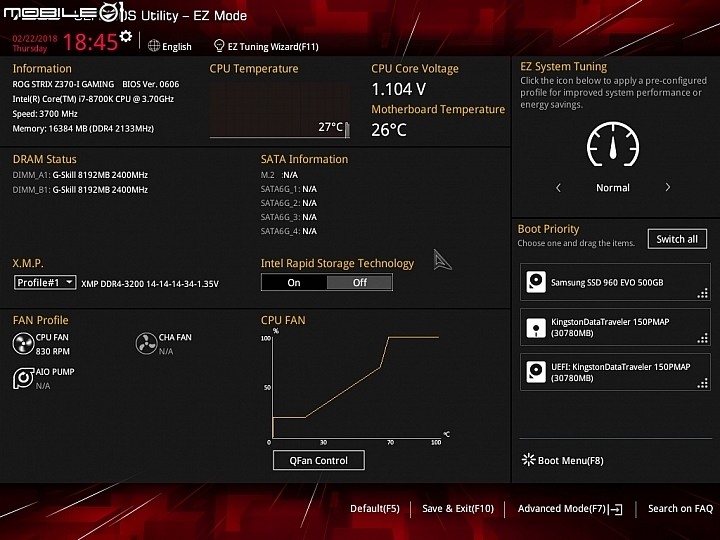
Task: Launch EZ Tuning Wizard(F11)
Action: 273,46
